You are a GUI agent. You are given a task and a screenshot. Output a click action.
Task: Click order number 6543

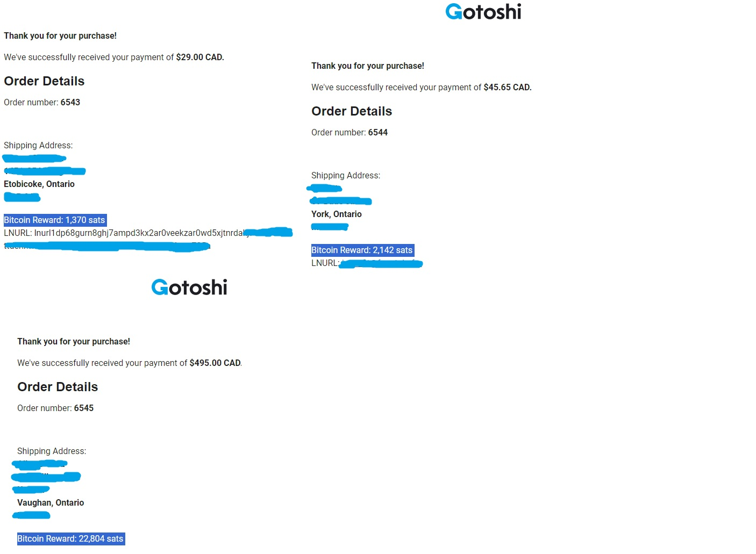click(70, 103)
